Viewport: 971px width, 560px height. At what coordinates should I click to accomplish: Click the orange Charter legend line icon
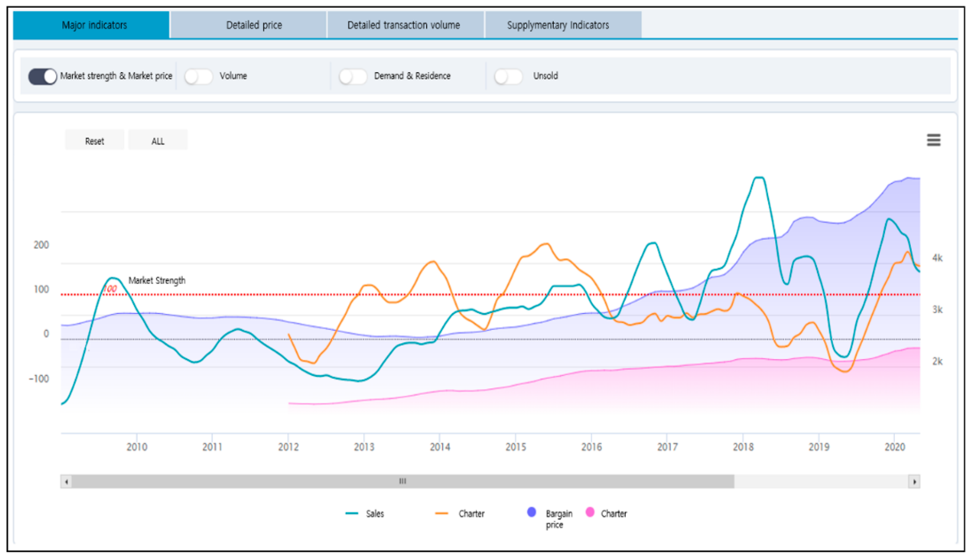(x=441, y=513)
